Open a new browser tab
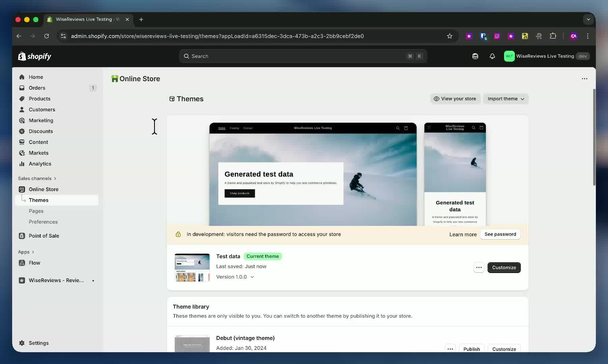 [x=141, y=20]
